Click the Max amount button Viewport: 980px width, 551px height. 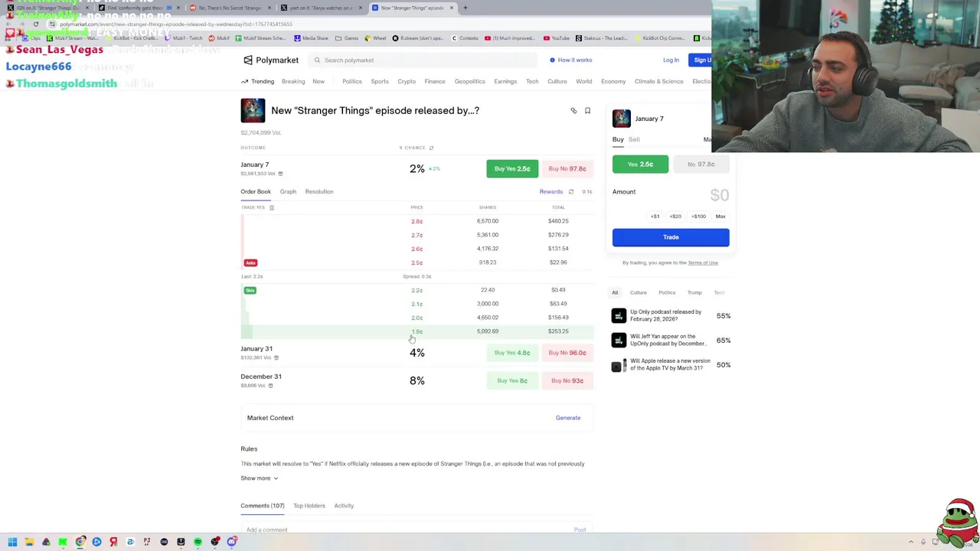pyautogui.click(x=720, y=217)
